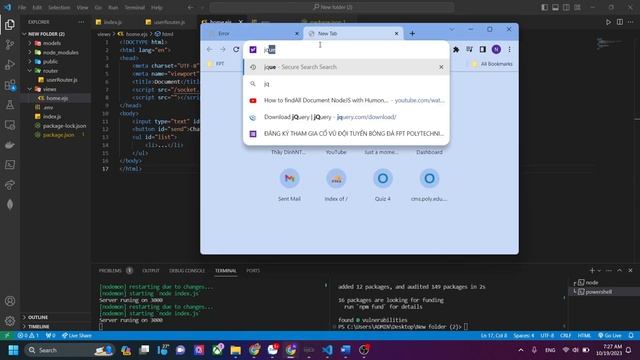The image size is (640, 360).
Task: Open the Sent Mail shortcut
Action: click(x=289, y=185)
